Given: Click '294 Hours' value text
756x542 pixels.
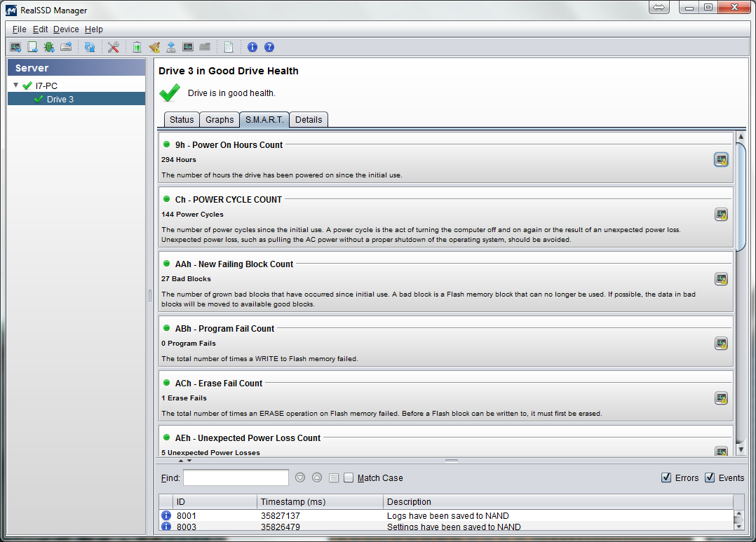Looking at the screenshot, I should click(x=178, y=160).
